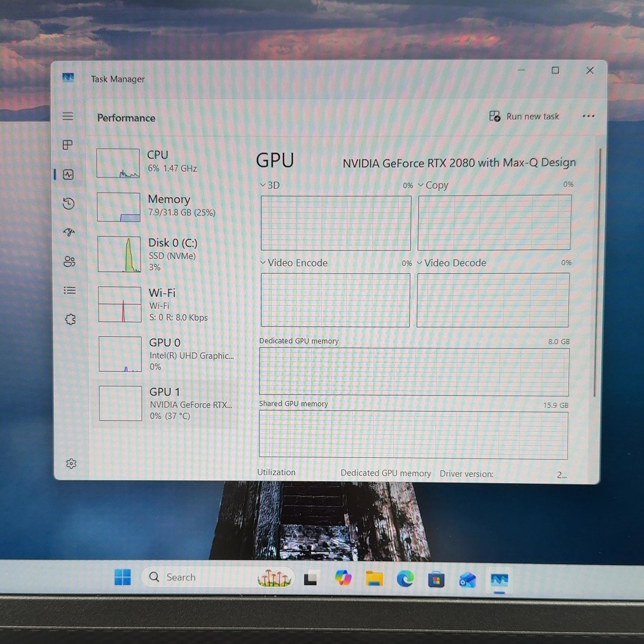Select the GPU 1 NVIDIA GeForce entry
Screen dimensions: 644x644
(x=166, y=403)
